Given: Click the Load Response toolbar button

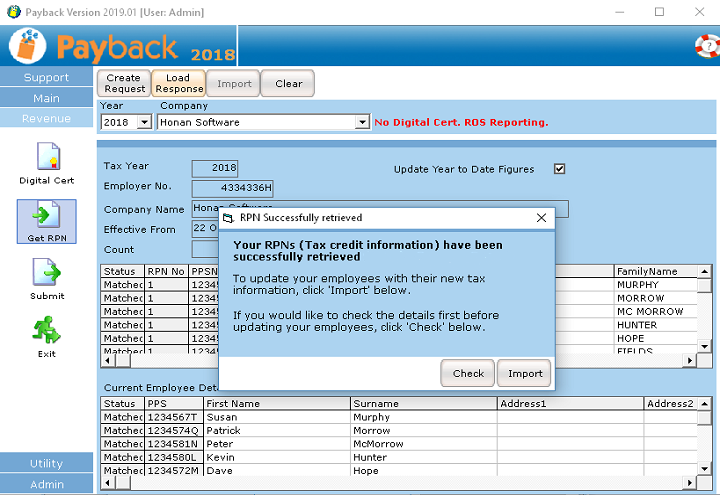Looking at the screenshot, I should (x=178, y=83).
